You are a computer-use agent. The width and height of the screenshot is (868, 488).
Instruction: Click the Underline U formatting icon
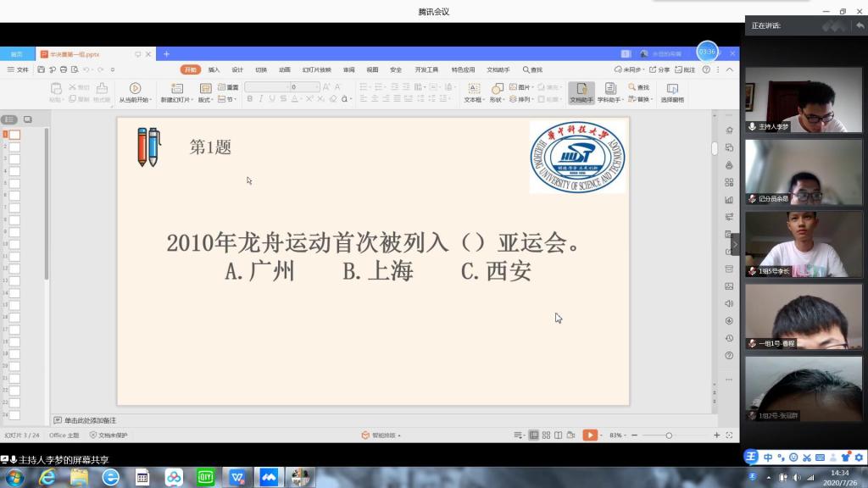(272, 98)
